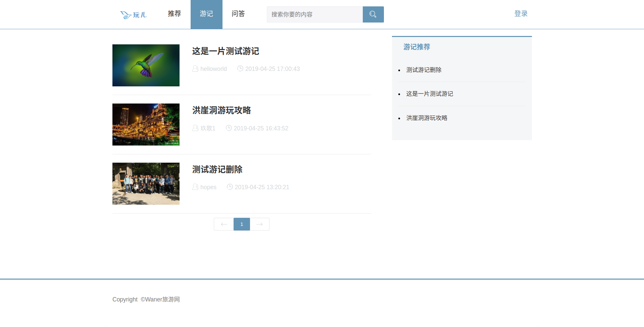Click the night city Hongyadong thumbnail
The width and height of the screenshot is (644, 327).
click(146, 124)
